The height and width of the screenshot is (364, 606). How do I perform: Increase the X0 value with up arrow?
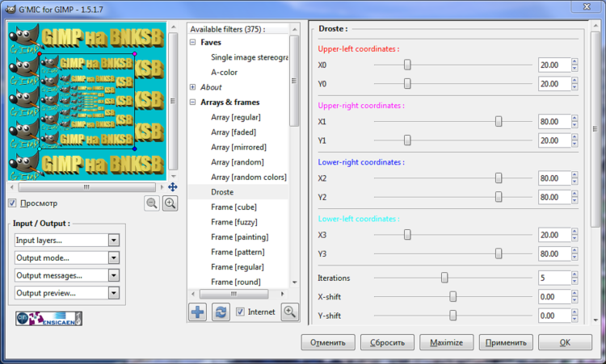[574, 61]
